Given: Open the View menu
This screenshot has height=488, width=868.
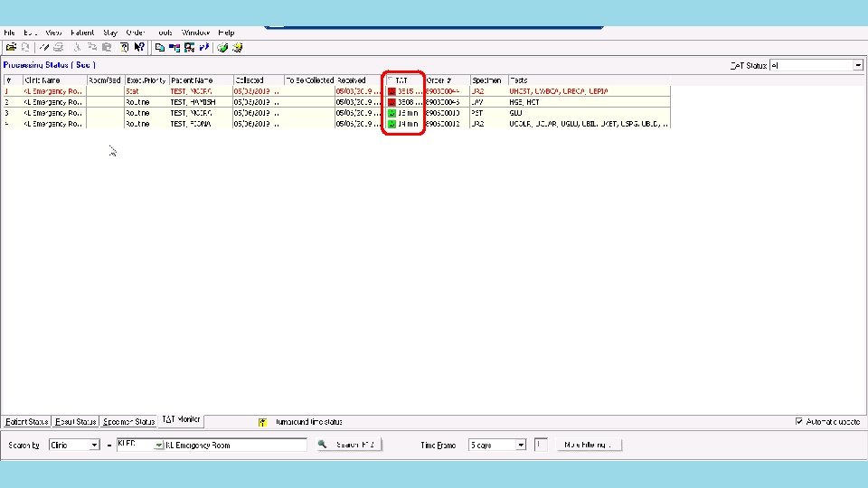Looking at the screenshot, I should [x=53, y=33].
